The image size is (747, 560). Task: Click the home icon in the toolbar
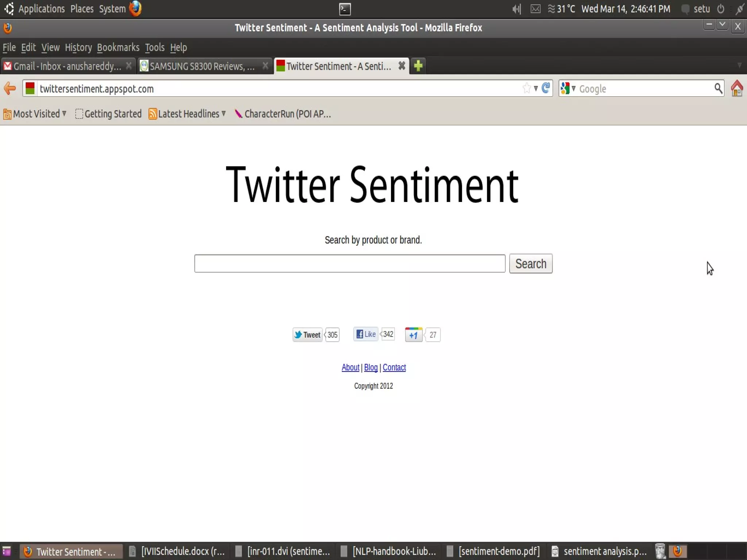[737, 88]
